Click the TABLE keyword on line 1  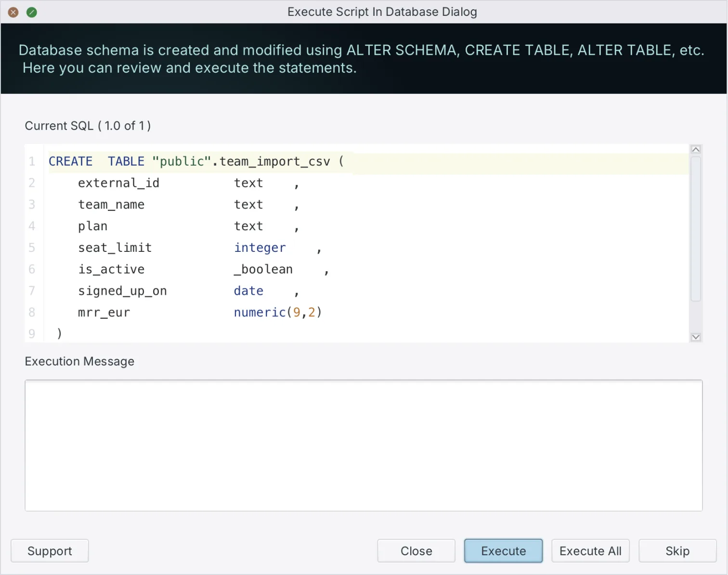pos(126,161)
